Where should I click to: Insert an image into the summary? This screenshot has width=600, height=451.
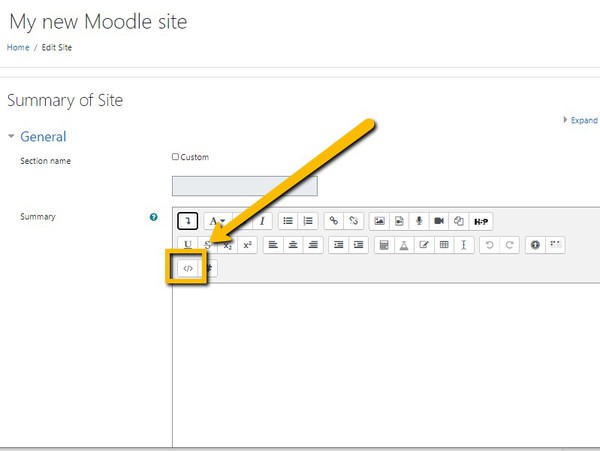point(378,221)
